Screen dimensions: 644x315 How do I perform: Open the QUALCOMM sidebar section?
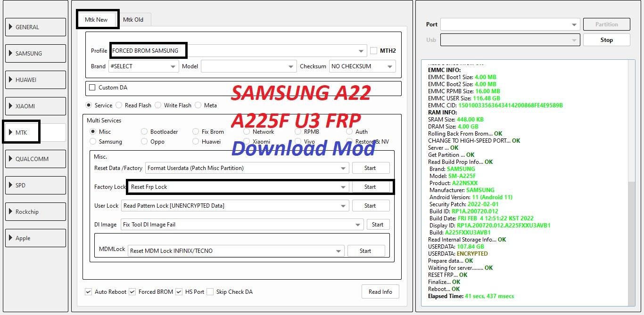[35, 159]
